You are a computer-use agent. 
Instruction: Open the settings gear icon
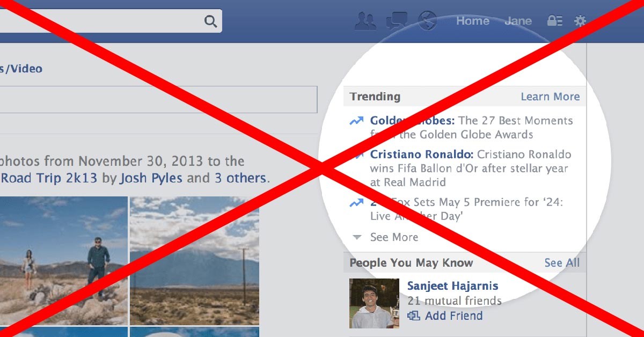point(580,21)
